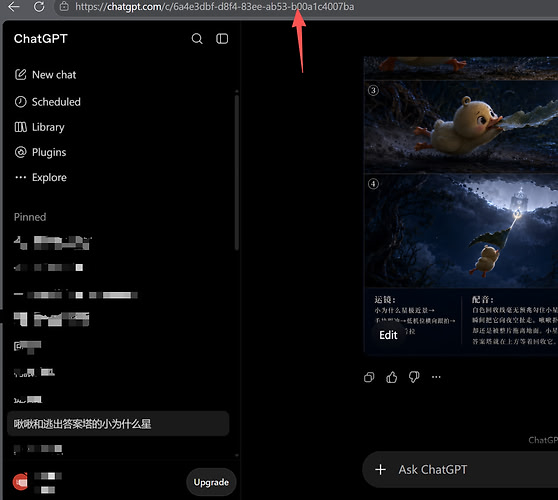Open the Library section

coord(40,127)
